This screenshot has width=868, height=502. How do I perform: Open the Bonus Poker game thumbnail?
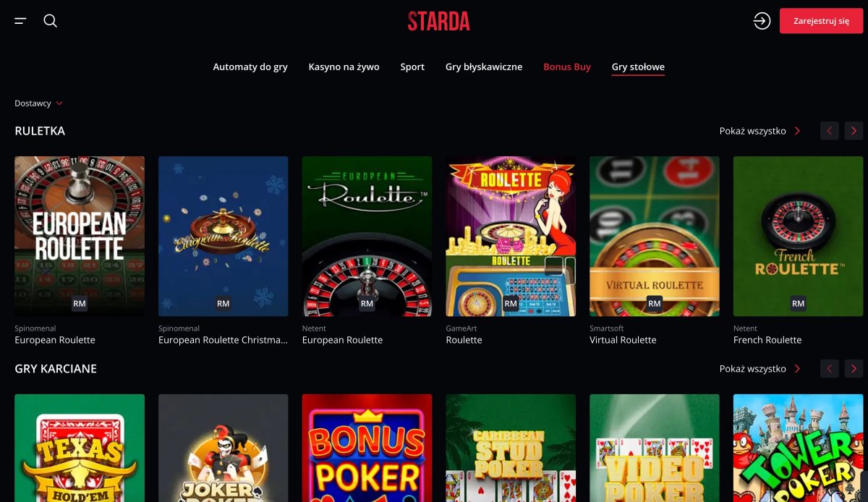(367, 448)
